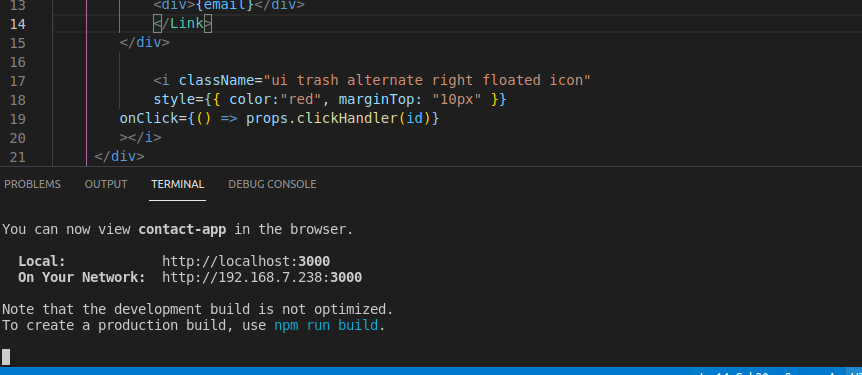This screenshot has height=375, width=862.
Task: Click the 'Local:' label in terminal
Action: pyautogui.click(x=42, y=261)
